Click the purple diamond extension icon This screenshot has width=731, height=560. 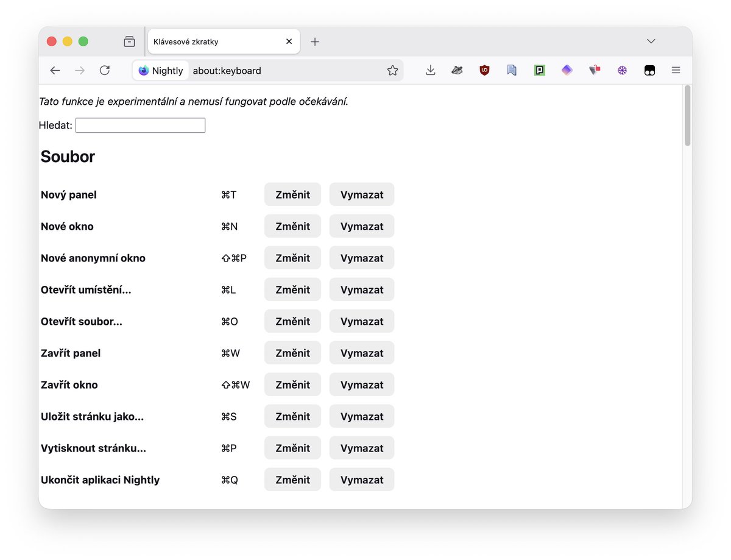(567, 70)
